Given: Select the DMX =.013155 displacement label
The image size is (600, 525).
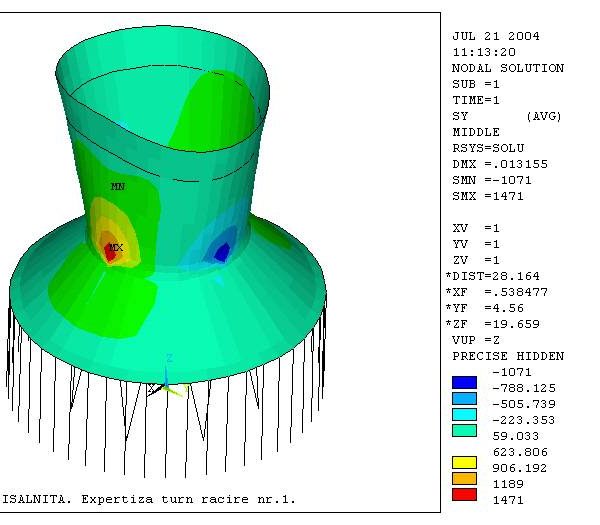Looking at the screenshot, I should (x=500, y=164).
